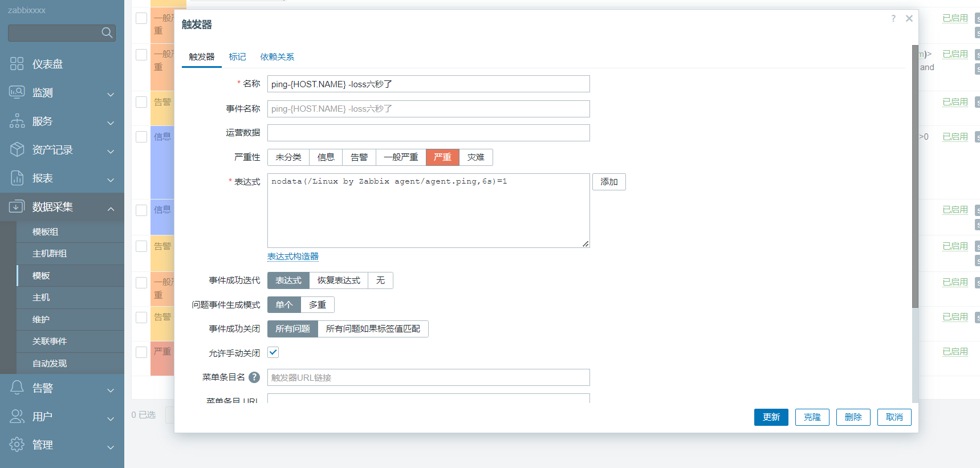The height and width of the screenshot is (468, 980).
Task: Collapse the 数据采集 menu chevron
Action: [x=111, y=209]
